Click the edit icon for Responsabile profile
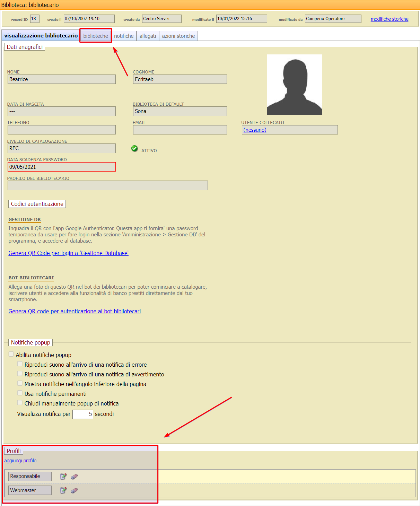Image resolution: width=420 pixels, height=506 pixels. [63, 477]
